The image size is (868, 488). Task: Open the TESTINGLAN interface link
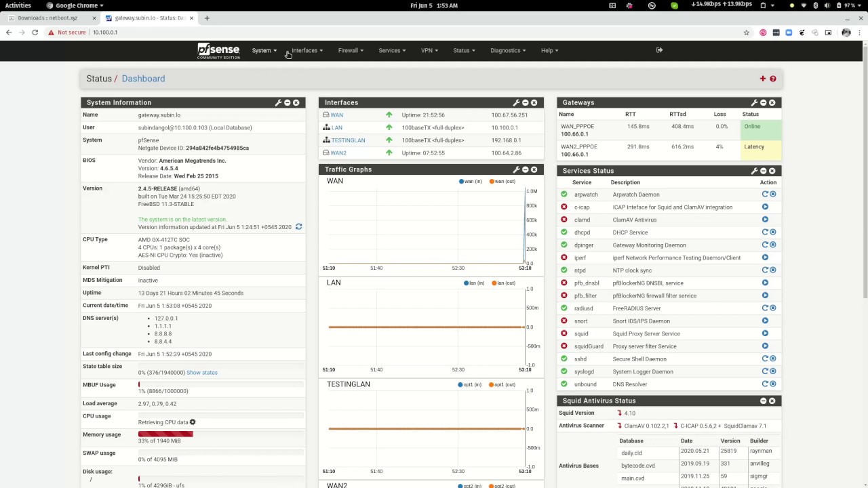[348, 140]
